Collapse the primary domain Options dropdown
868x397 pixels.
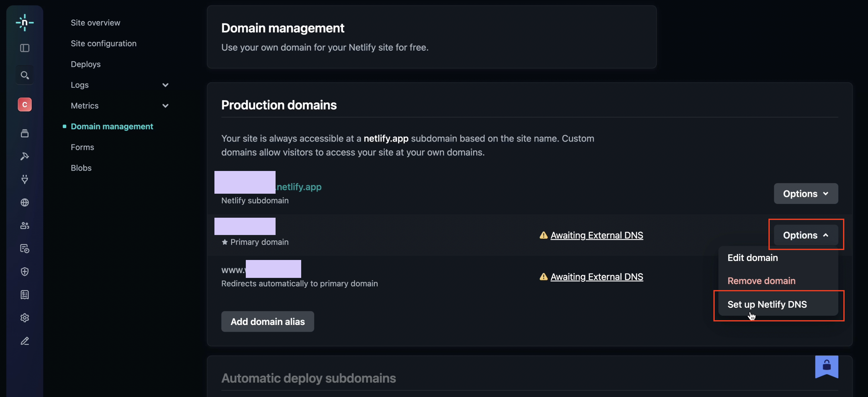tap(806, 235)
